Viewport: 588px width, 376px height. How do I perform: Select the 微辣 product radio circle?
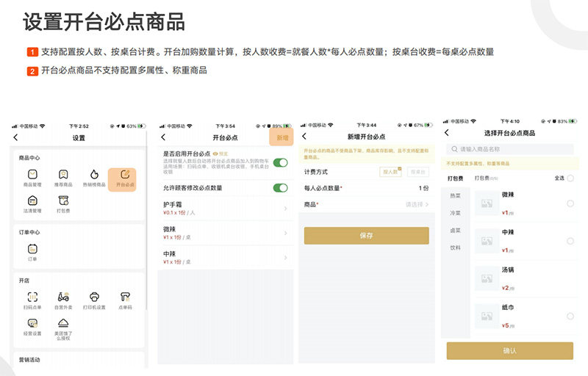570,203
